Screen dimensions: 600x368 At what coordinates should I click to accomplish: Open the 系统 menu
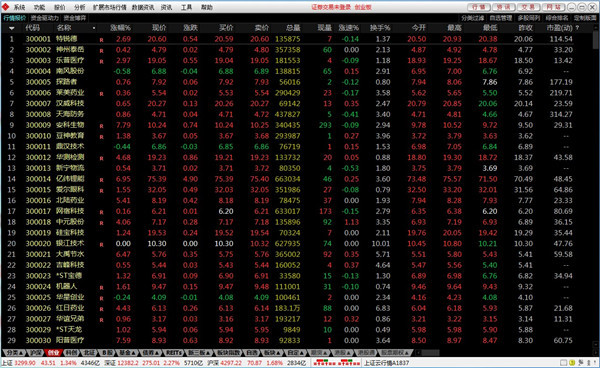click(19, 7)
